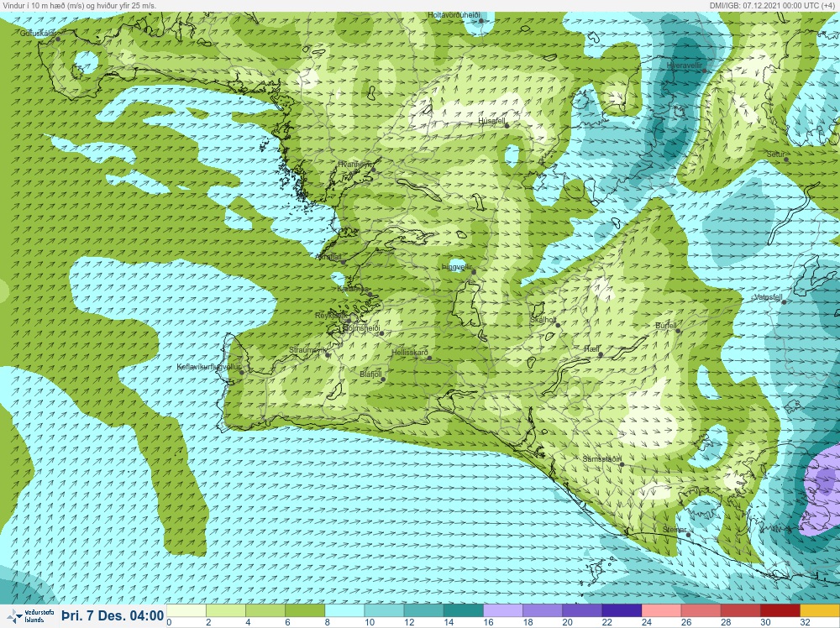Click the Búrfell station label
The image size is (840, 628).
[666, 326]
